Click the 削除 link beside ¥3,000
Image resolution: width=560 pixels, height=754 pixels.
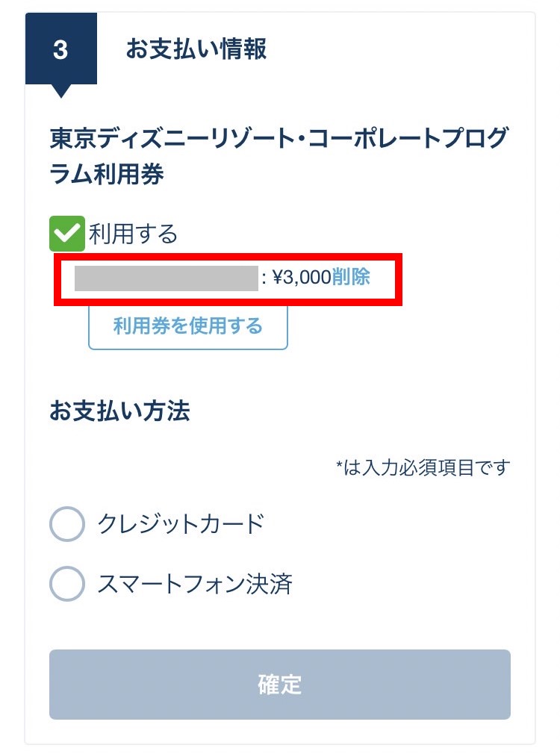click(351, 278)
